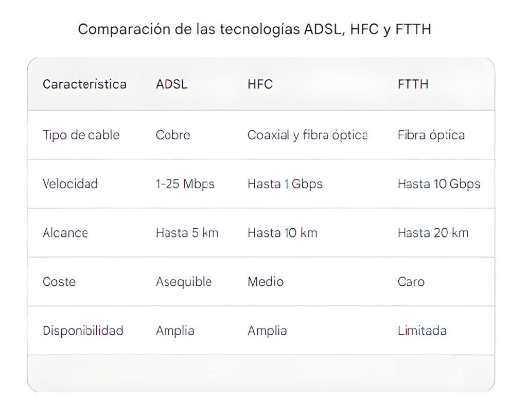Click the 'Velocidad' row label
The width and height of the screenshot is (527, 420).
[x=71, y=184]
